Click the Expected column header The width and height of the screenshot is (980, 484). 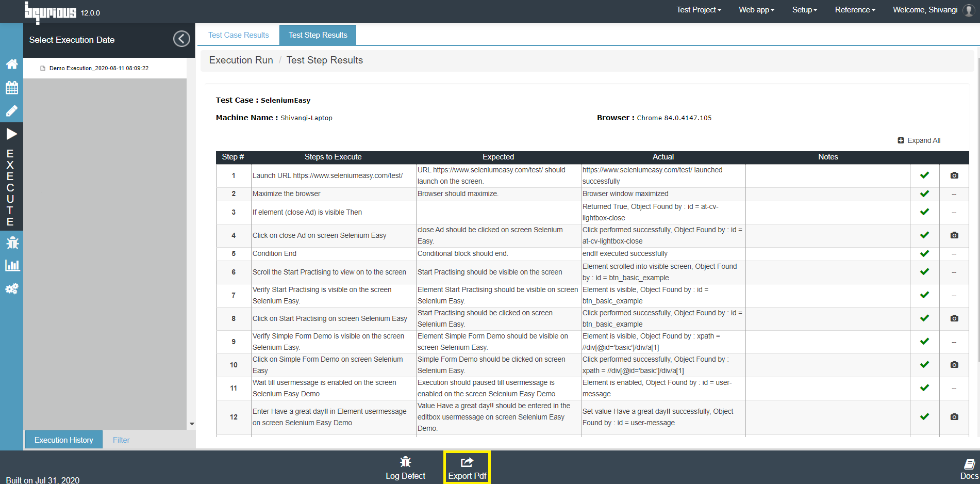(498, 157)
